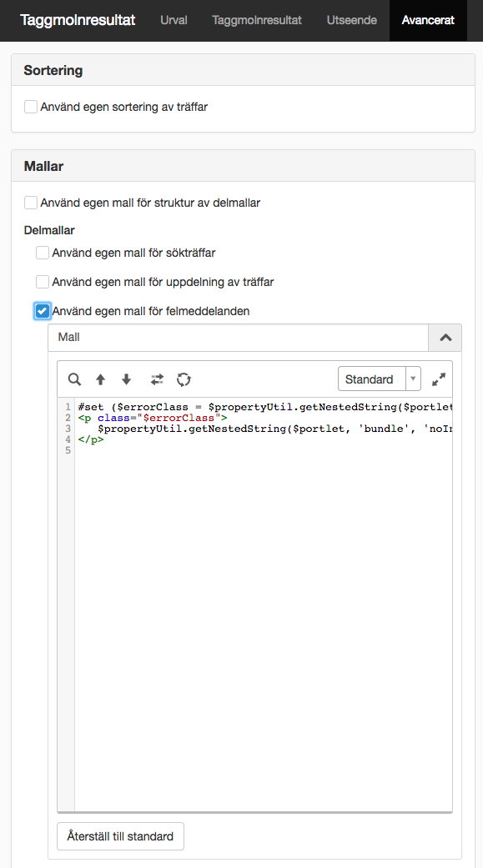Select the Standard combo box
The width and height of the screenshot is (483, 868).
380,379
